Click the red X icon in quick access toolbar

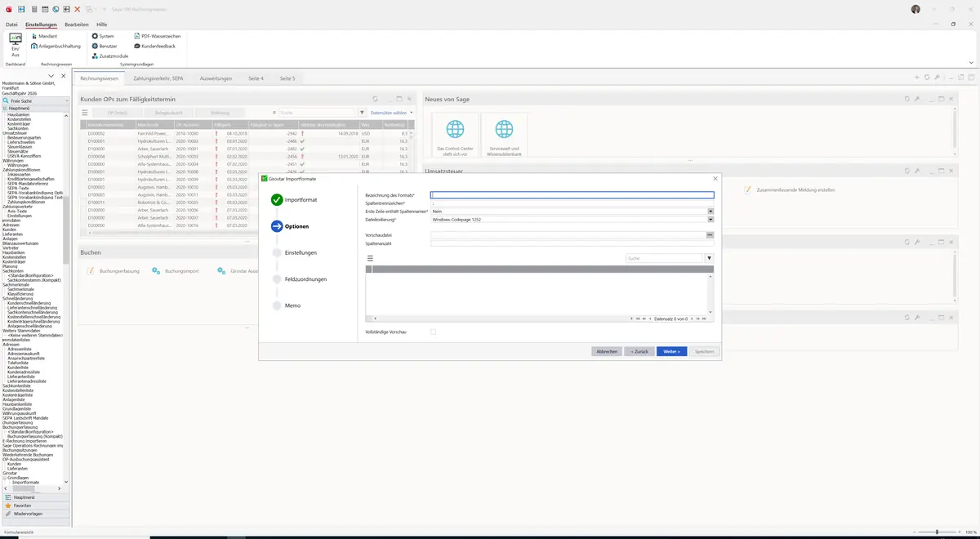[77, 9]
